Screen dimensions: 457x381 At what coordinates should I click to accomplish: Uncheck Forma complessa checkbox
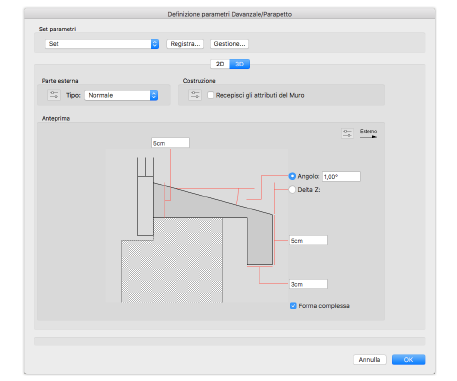(293, 306)
